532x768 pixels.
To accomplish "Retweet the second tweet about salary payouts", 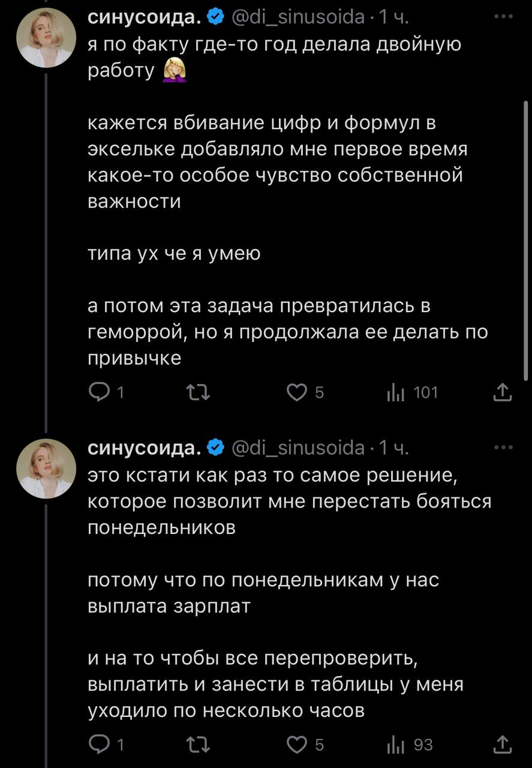I will (197, 745).
